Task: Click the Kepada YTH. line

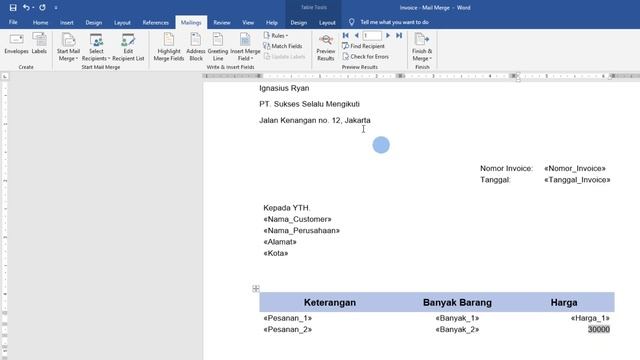Action: [287, 208]
